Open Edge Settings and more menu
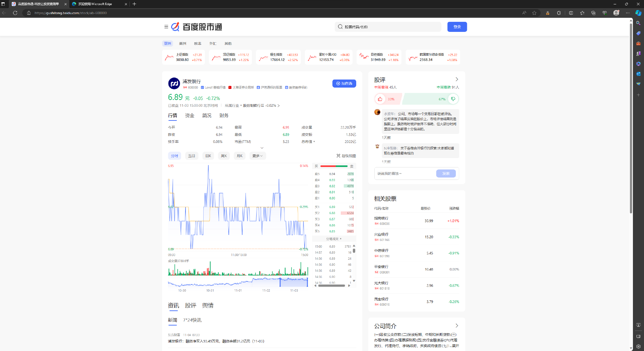The height and width of the screenshot is (351, 644). pyautogui.click(x=628, y=13)
